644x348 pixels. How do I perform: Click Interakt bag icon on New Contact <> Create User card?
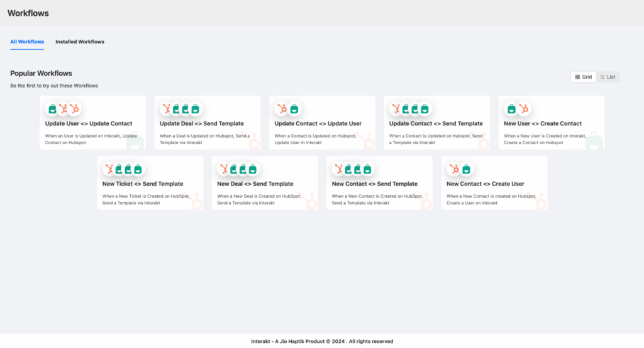point(466,169)
